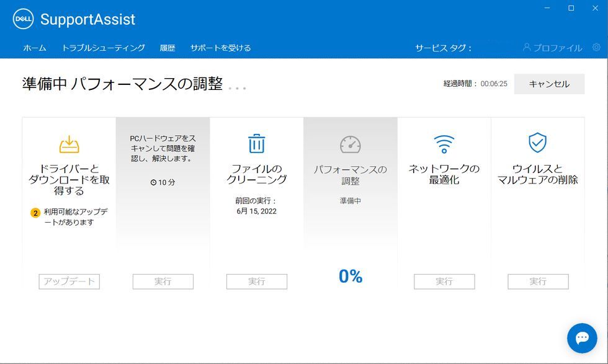Click the performance speedometer gauge icon
The image size is (608, 364).
pos(350,144)
